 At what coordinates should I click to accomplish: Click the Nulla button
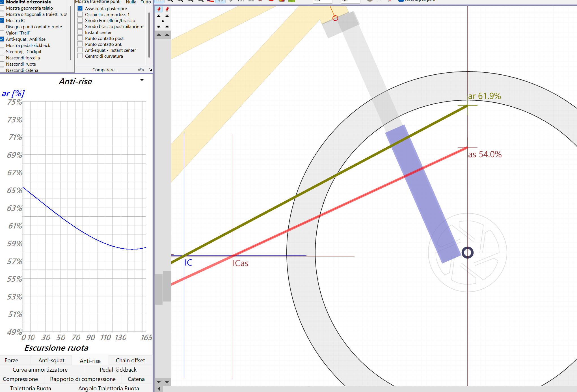point(131,2)
